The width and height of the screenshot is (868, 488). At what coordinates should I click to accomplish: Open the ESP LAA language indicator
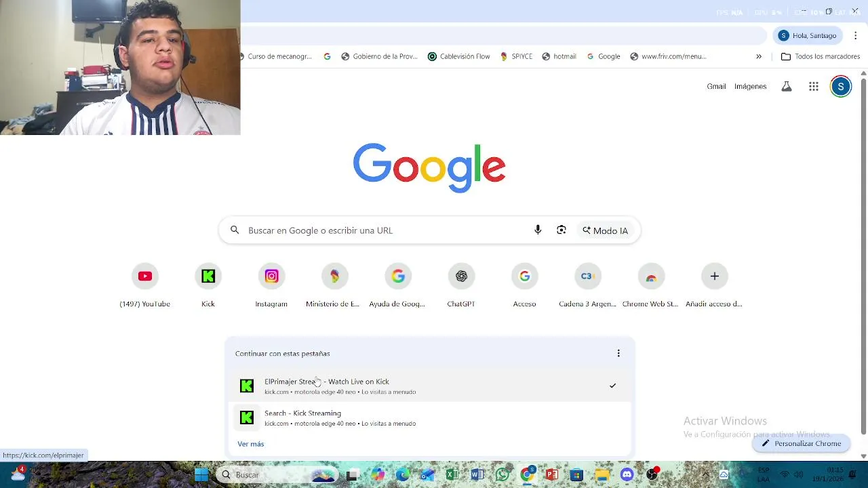click(764, 474)
